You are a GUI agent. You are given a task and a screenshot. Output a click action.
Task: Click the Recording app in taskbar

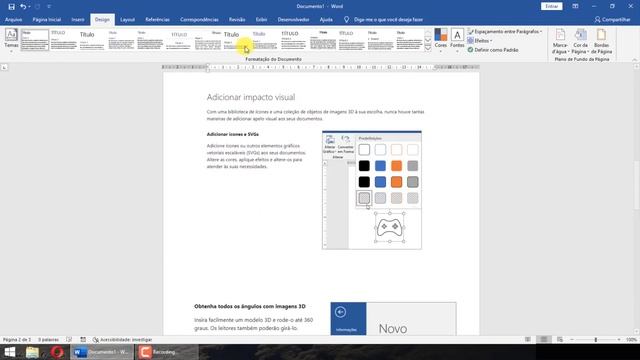[x=166, y=352]
